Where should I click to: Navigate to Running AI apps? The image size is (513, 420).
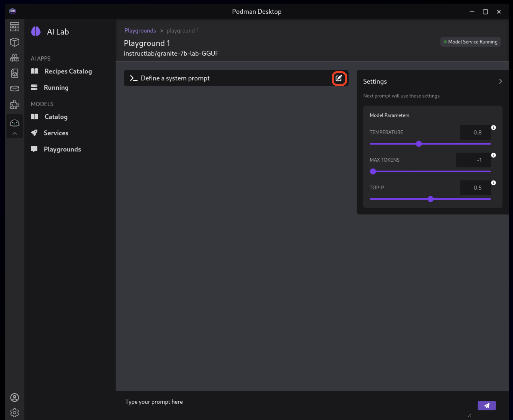click(x=56, y=87)
